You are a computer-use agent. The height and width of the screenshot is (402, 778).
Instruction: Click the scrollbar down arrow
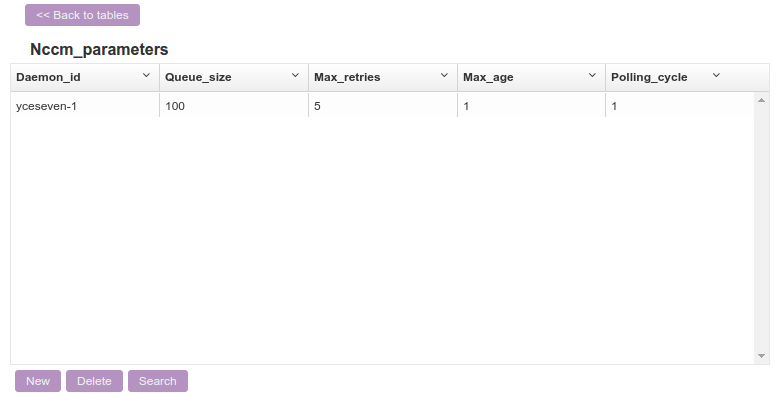(x=761, y=356)
